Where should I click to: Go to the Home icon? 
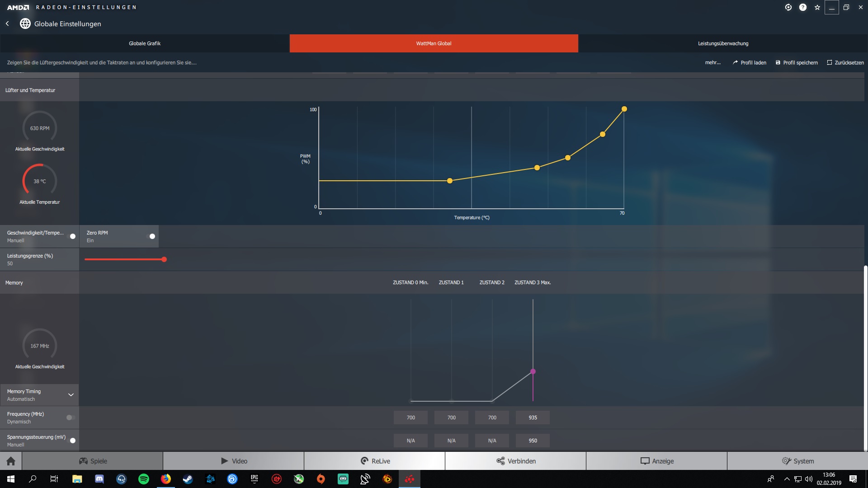pyautogui.click(x=11, y=461)
